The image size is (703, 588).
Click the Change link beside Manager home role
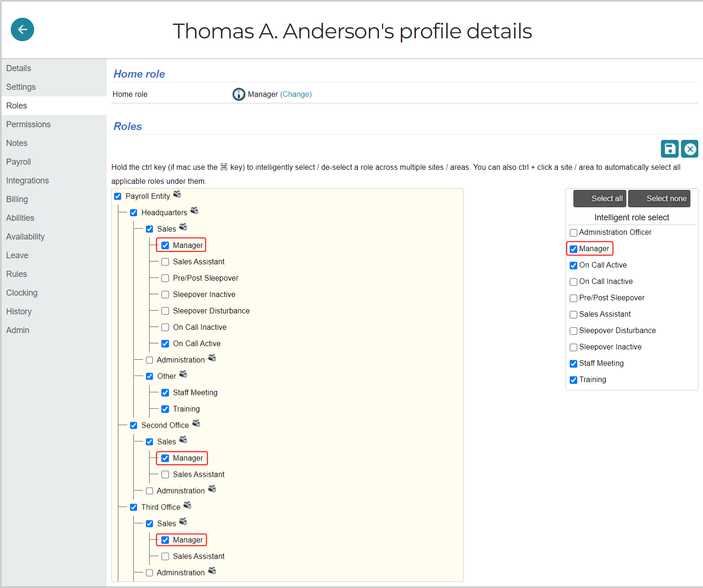coord(296,94)
